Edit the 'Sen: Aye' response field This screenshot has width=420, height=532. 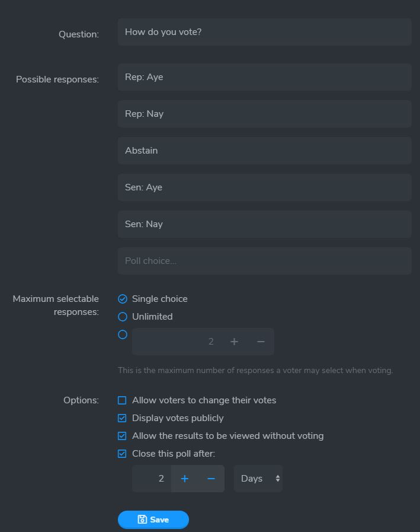tap(264, 187)
